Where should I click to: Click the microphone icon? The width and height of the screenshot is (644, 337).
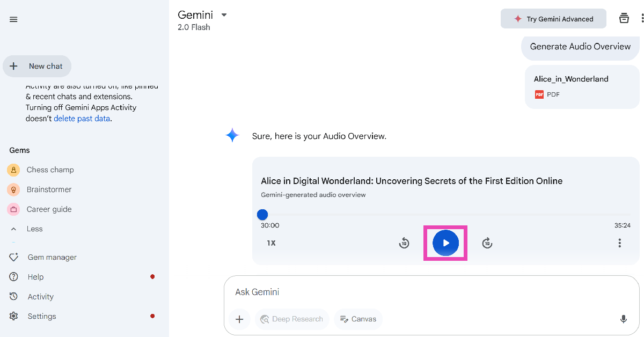click(x=623, y=319)
